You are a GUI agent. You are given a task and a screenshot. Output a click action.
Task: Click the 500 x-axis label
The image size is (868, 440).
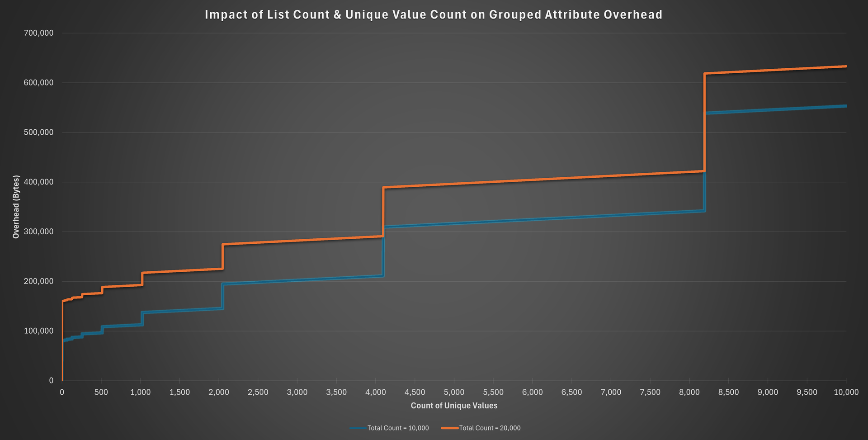tap(101, 392)
